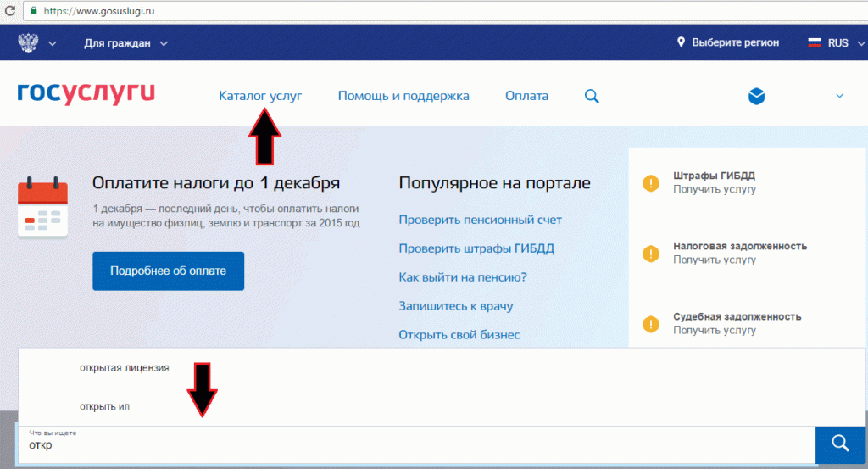Open 'Проверить пенсионный счет' link

tap(480, 220)
